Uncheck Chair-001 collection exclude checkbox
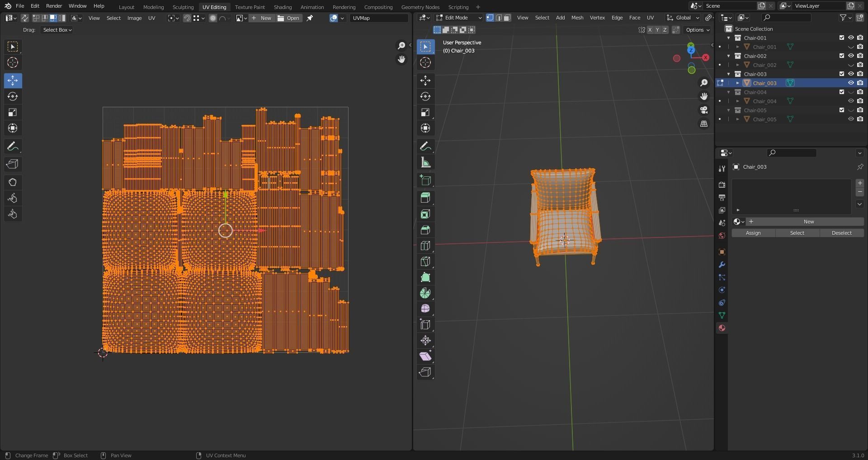 (842, 38)
